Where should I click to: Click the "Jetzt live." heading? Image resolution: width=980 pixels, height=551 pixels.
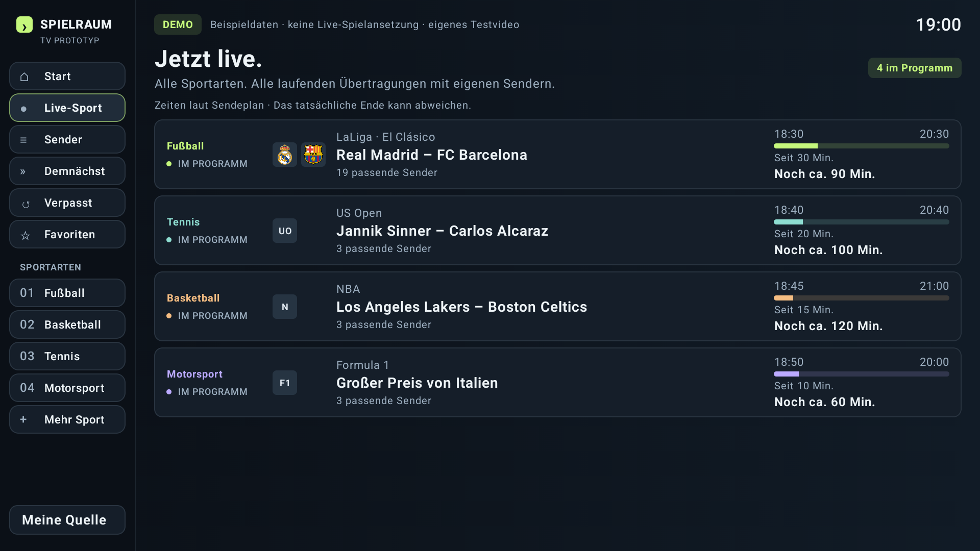pyautogui.click(x=208, y=59)
